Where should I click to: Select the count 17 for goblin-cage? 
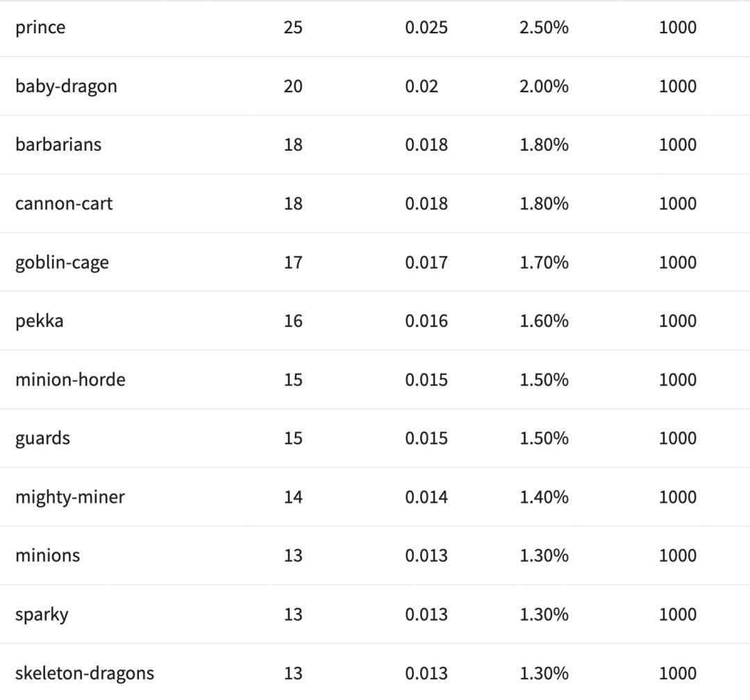293,262
